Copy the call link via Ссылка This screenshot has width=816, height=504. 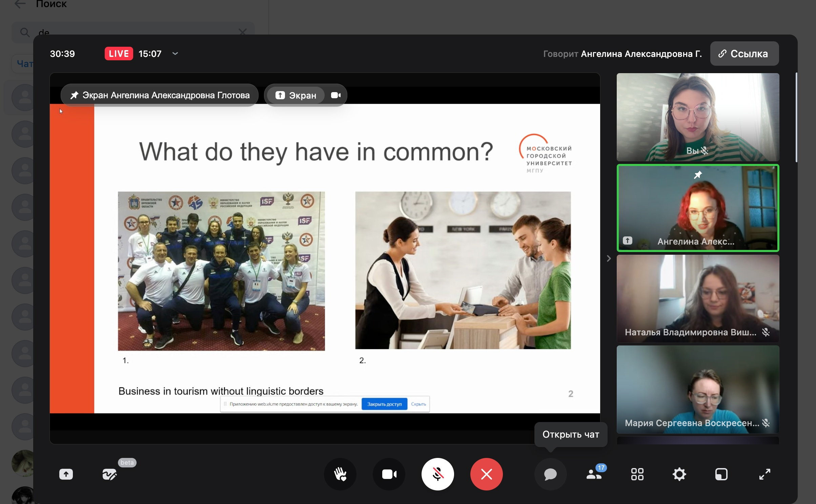744,54
